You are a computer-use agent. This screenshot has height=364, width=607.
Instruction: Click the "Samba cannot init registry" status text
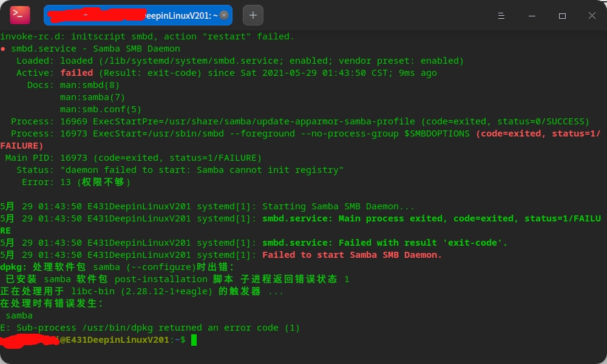click(270, 170)
